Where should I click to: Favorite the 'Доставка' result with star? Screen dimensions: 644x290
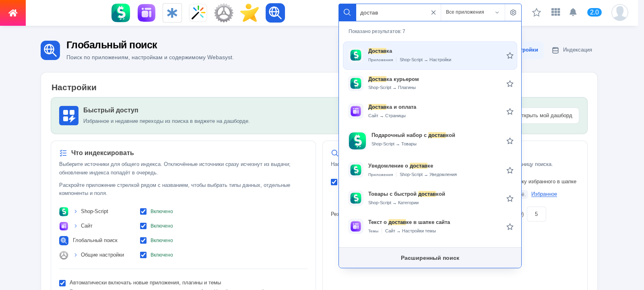pyautogui.click(x=510, y=56)
